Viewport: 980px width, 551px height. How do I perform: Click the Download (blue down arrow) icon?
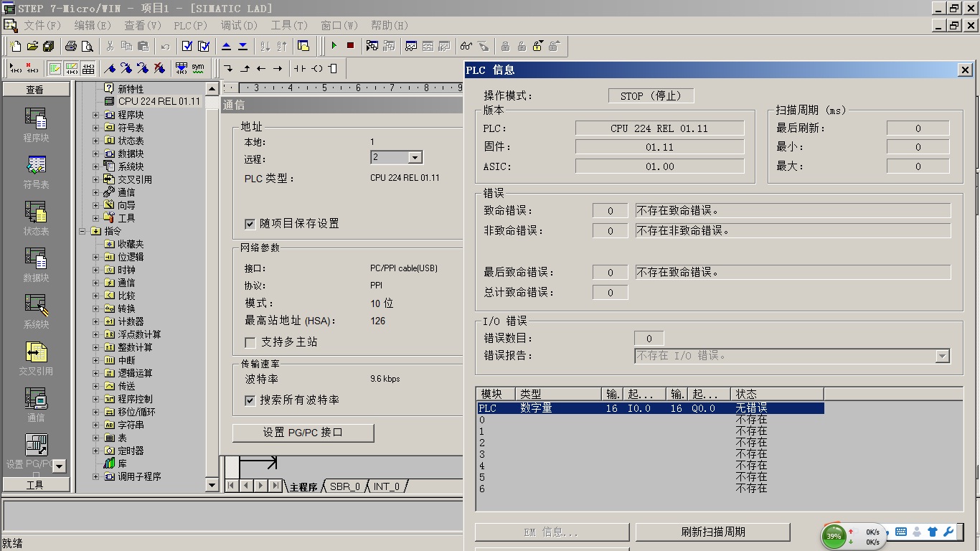point(242,46)
